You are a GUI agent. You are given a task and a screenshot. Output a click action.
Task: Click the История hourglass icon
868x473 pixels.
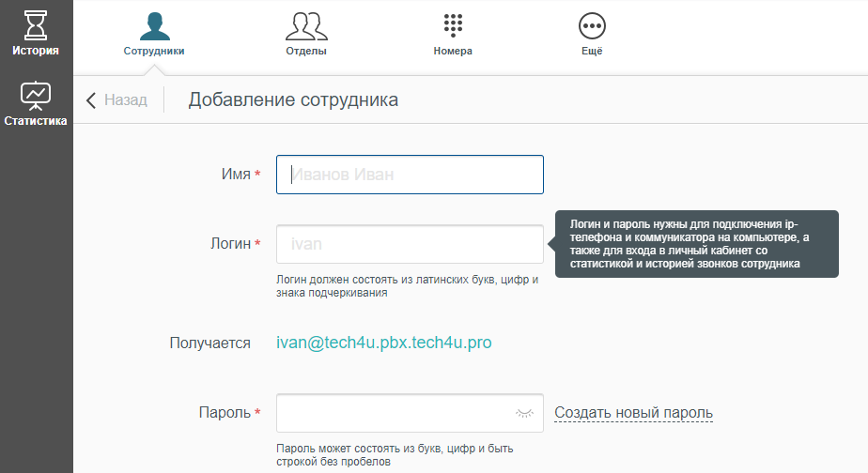click(x=36, y=23)
